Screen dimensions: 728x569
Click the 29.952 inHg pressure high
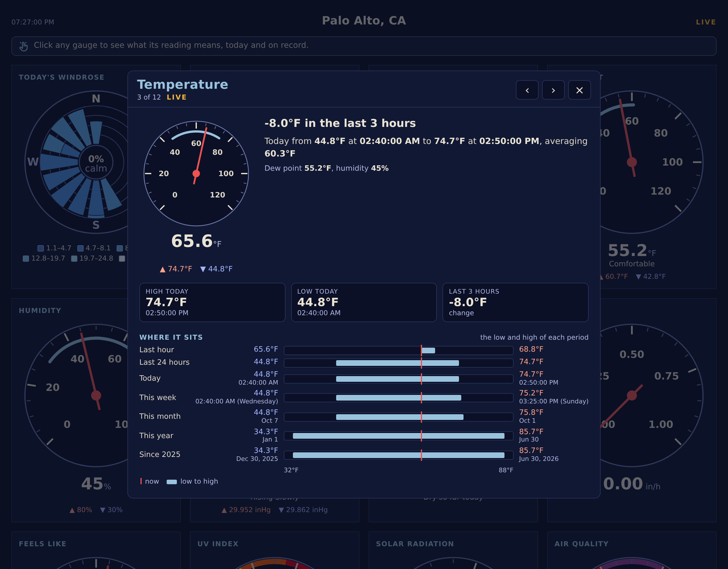click(x=246, y=510)
